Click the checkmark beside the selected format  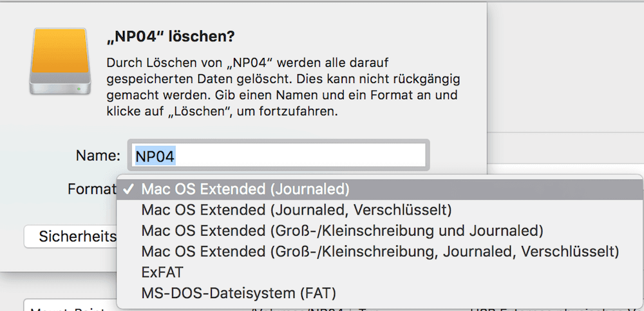pyautogui.click(x=129, y=189)
